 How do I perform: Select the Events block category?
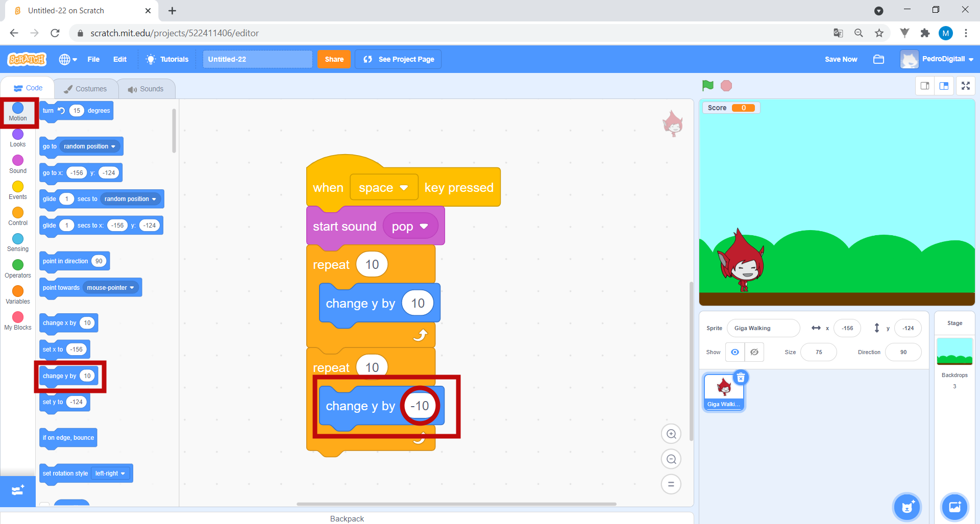18,190
